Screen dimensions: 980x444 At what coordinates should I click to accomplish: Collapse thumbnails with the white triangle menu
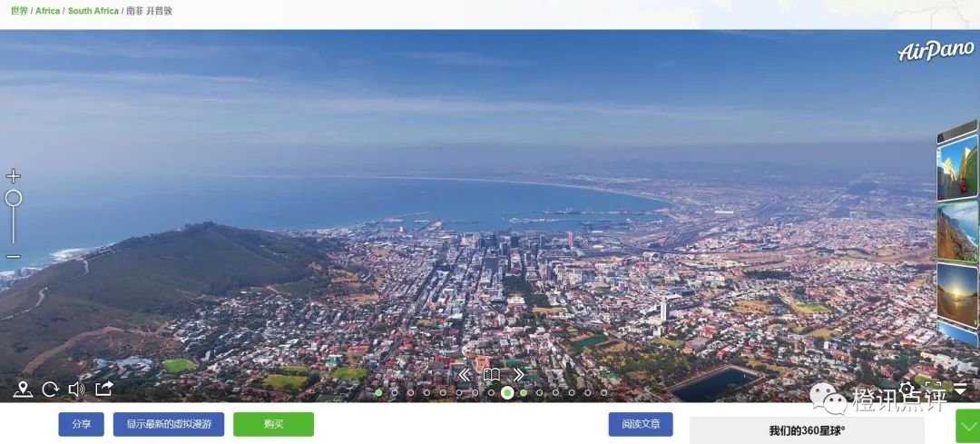[x=960, y=389]
